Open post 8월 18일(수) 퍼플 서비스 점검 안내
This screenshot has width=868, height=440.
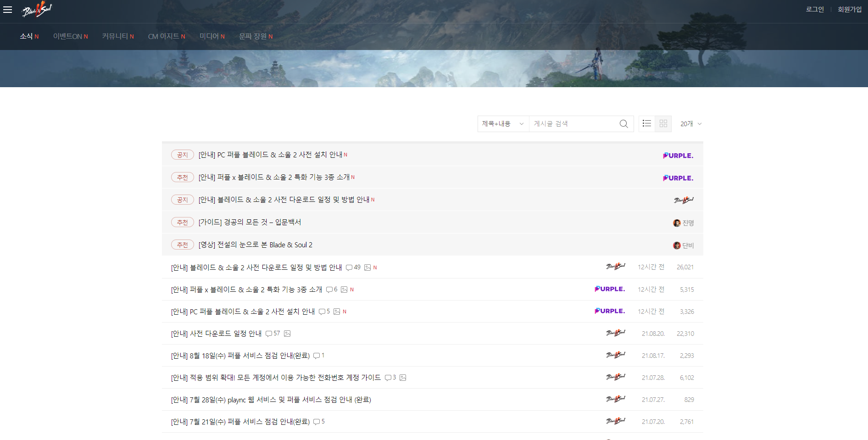coord(240,356)
